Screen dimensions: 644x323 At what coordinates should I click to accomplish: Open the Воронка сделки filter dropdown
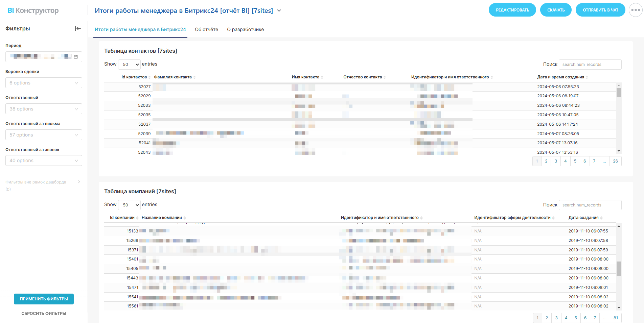(x=44, y=83)
